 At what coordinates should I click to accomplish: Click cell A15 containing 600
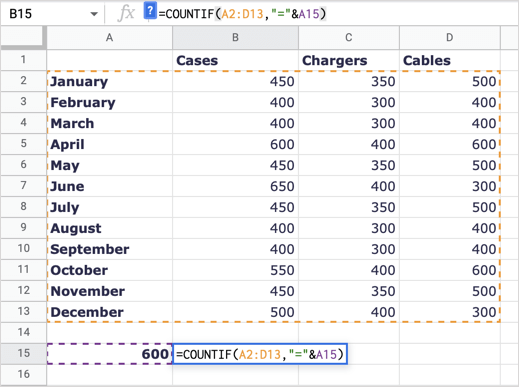pos(109,354)
